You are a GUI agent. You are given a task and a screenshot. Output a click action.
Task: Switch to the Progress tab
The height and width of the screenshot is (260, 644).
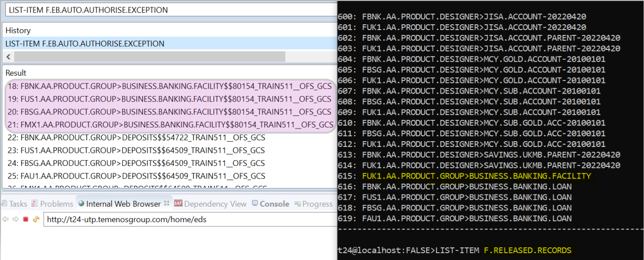click(x=314, y=204)
